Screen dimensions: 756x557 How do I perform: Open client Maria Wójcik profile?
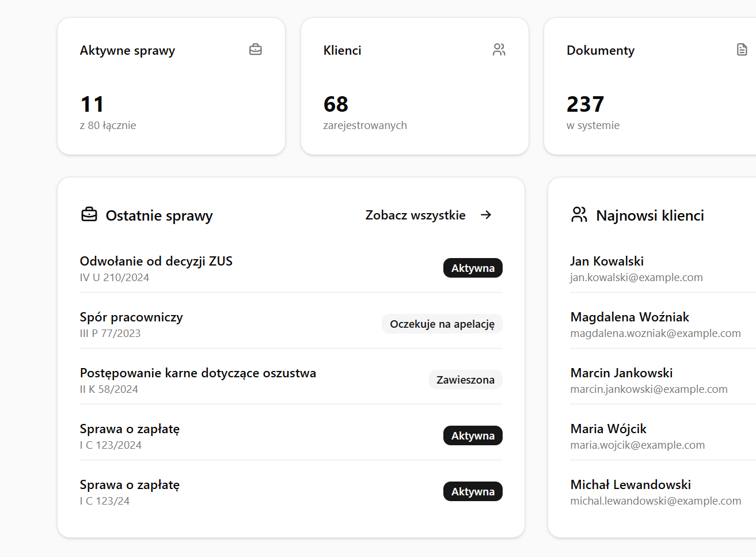[608, 429]
